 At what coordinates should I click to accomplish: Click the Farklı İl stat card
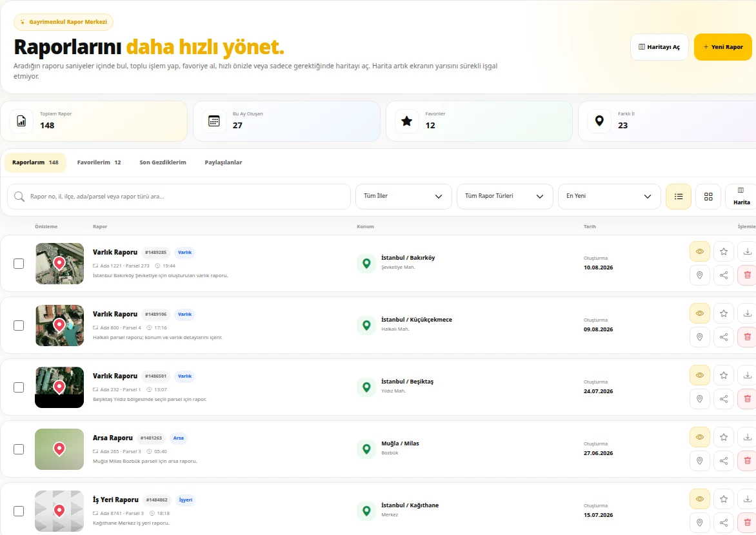pyautogui.click(x=667, y=121)
